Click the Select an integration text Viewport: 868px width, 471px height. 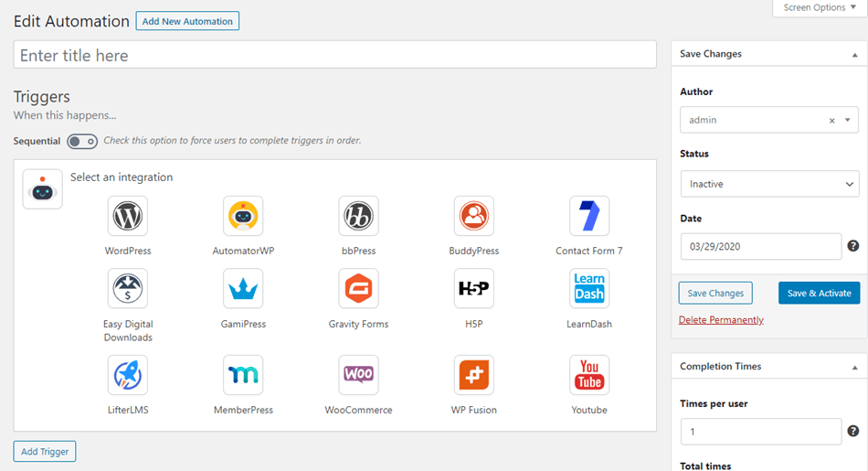coord(122,177)
